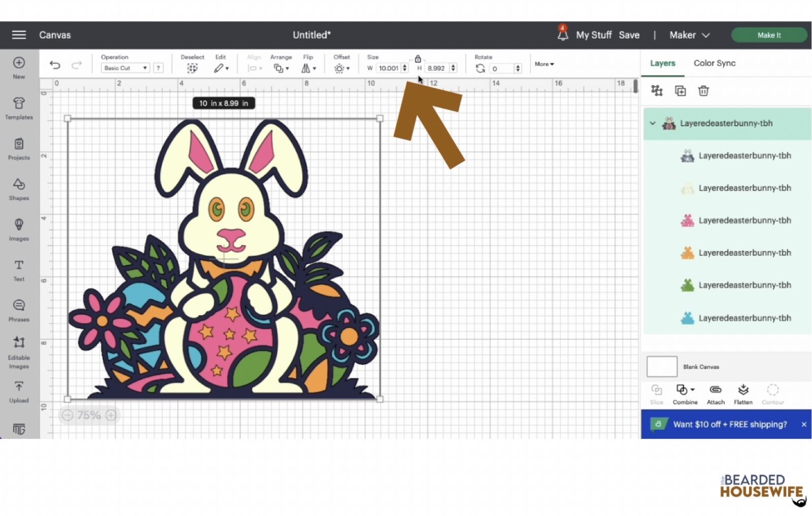Open notifications bell icon
This screenshot has height=516, width=812.
point(562,34)
